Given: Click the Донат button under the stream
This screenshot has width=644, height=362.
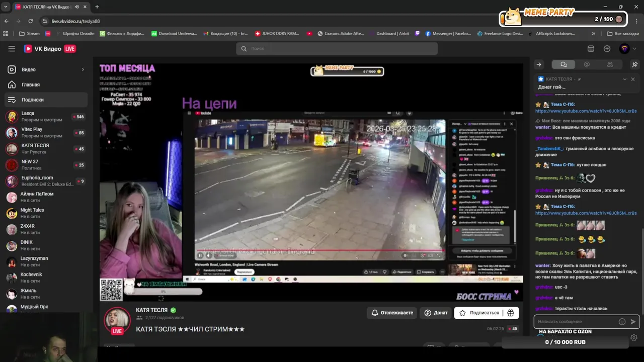Looking at the screenshot, I should tap(436, 313).
